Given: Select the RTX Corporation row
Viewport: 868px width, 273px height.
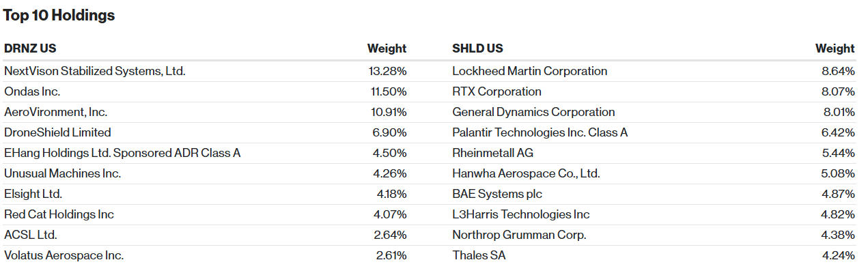Looking at the screenshot, I should pyautogui.click(x=653, y=91).
